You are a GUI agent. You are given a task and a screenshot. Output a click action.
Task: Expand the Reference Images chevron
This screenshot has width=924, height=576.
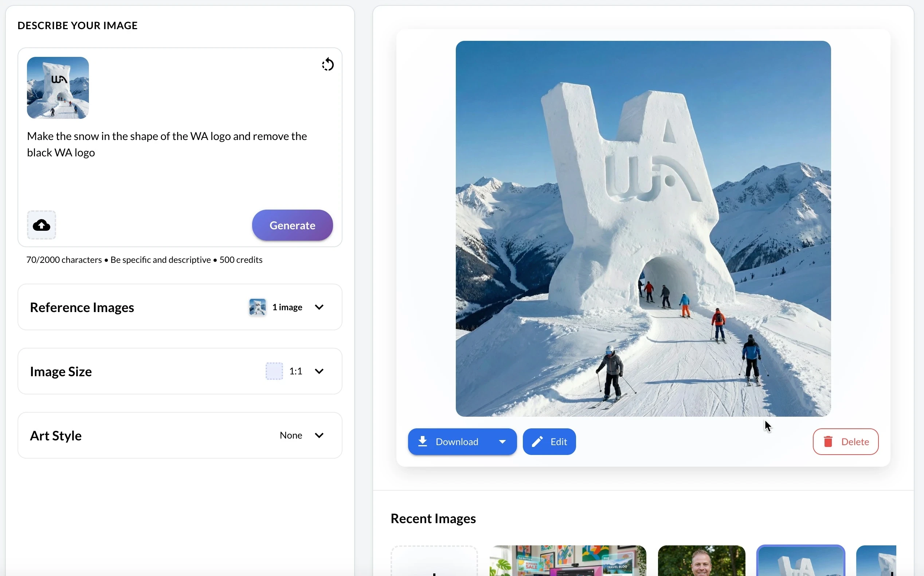pos(319,307)
